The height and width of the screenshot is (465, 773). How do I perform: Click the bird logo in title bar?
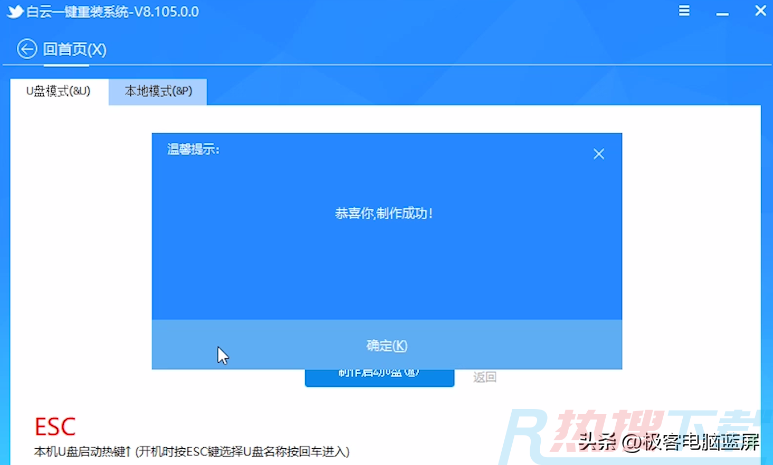point(15,12)
